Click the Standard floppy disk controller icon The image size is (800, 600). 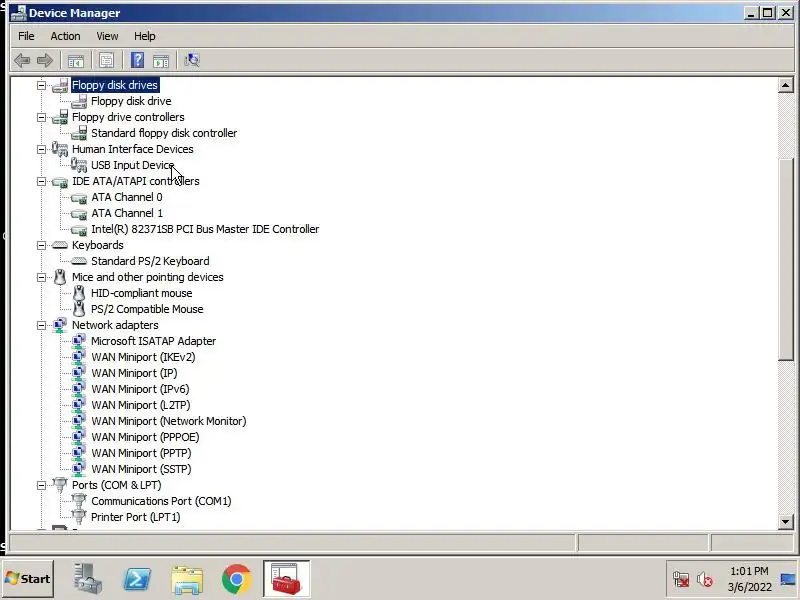pyautogui.click(x=79, y=133)
